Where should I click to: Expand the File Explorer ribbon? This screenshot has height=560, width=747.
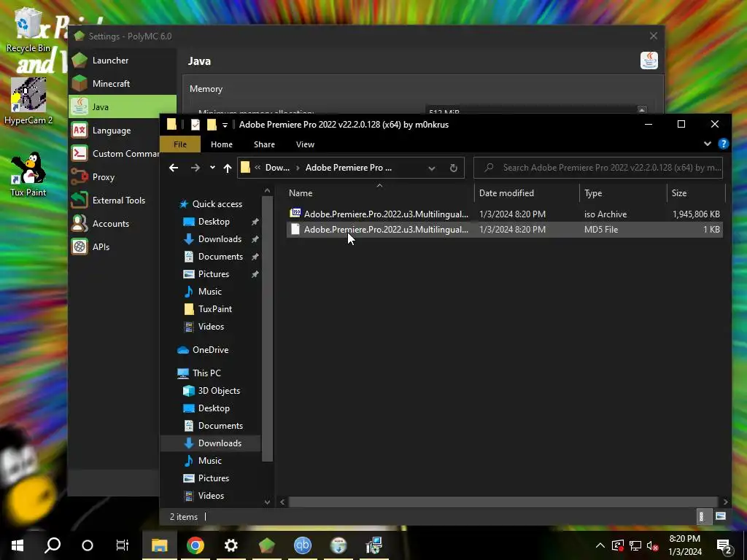(708, 144)
